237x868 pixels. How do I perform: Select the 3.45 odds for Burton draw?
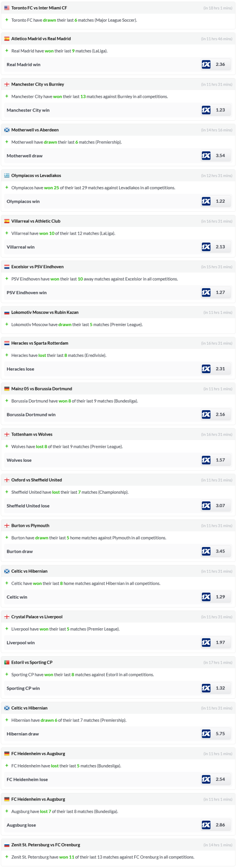(x=220, y=551)
